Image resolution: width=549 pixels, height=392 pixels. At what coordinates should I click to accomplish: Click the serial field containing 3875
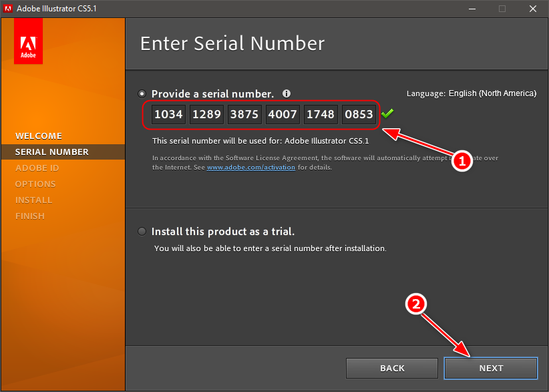pos(244,114)
